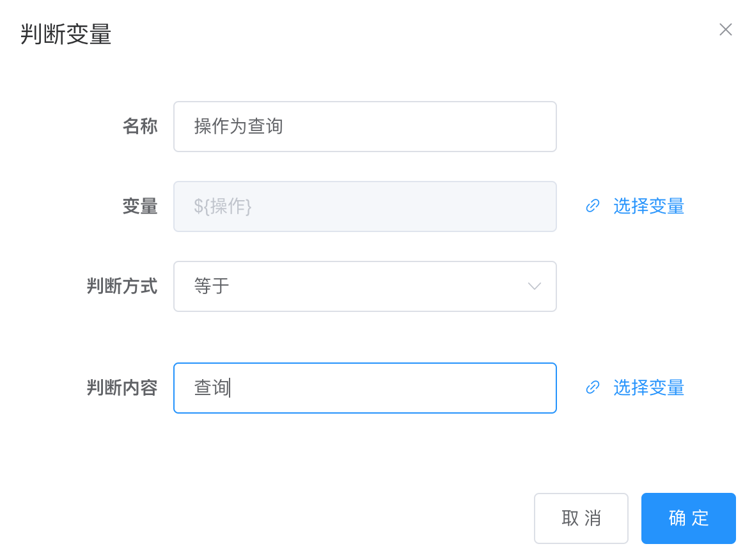Click the link icon beside the 变量 field

point(593,206)
